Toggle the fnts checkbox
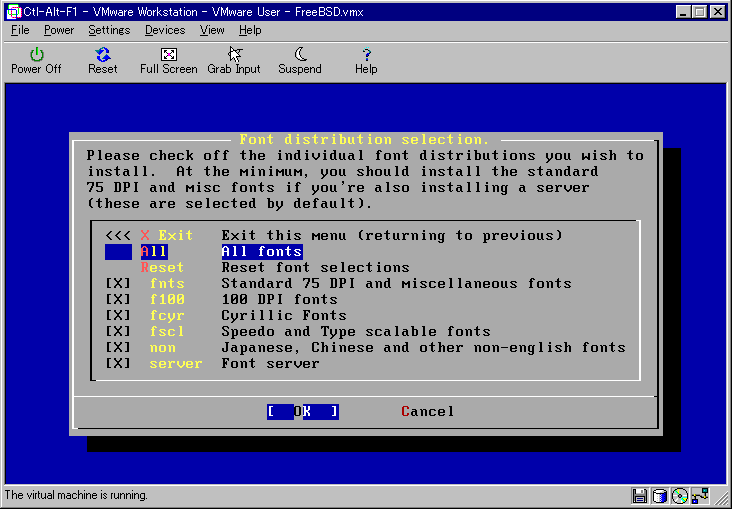 point(118,283)
